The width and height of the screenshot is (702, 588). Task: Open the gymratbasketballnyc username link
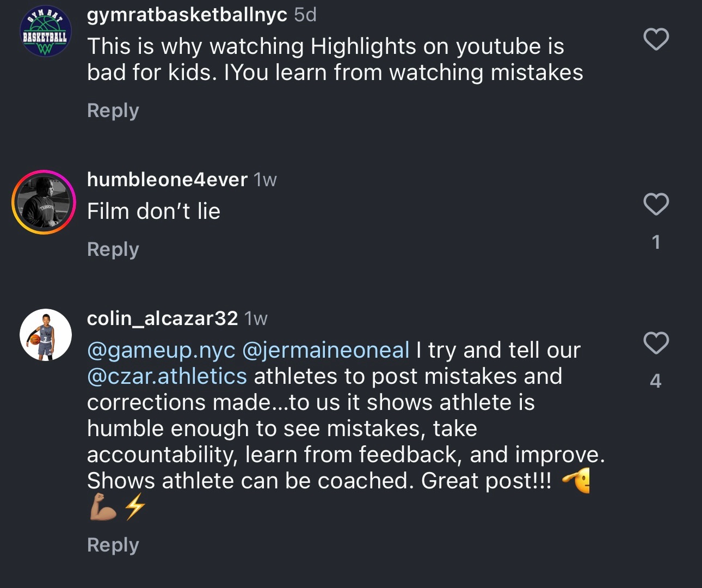click(x=187, y=15)
